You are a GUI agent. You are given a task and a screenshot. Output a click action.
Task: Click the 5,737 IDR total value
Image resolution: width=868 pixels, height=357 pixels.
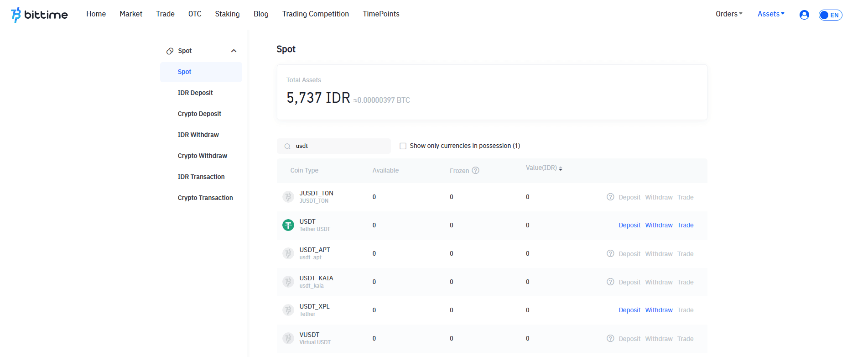coord(318,98)
